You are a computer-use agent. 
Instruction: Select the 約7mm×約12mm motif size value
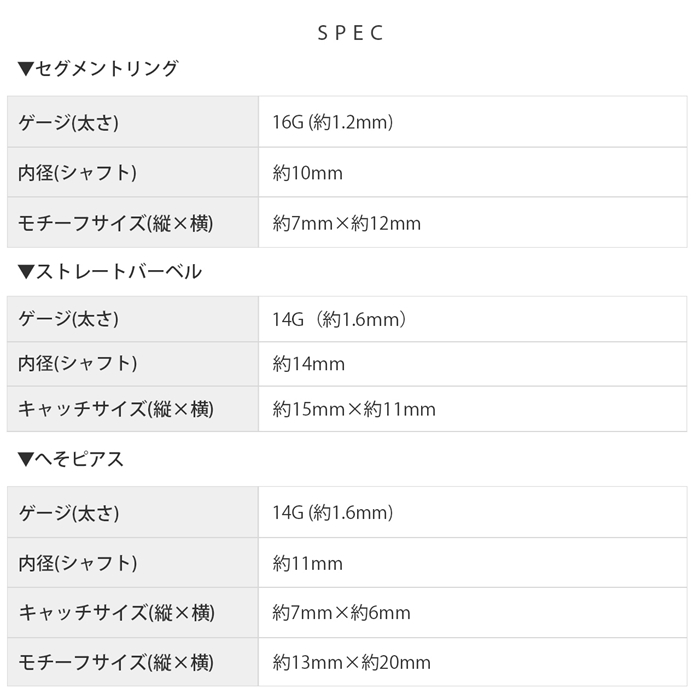347,223
